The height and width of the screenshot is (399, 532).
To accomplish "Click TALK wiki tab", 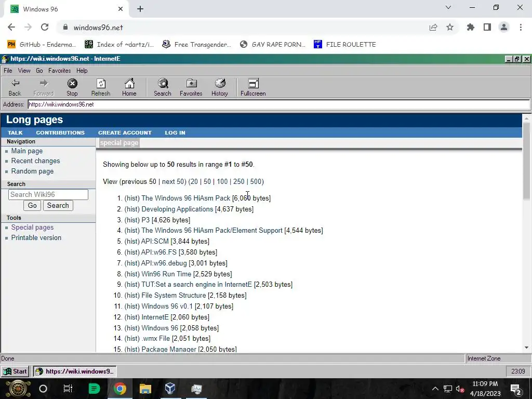I will (x=15, y=132).
